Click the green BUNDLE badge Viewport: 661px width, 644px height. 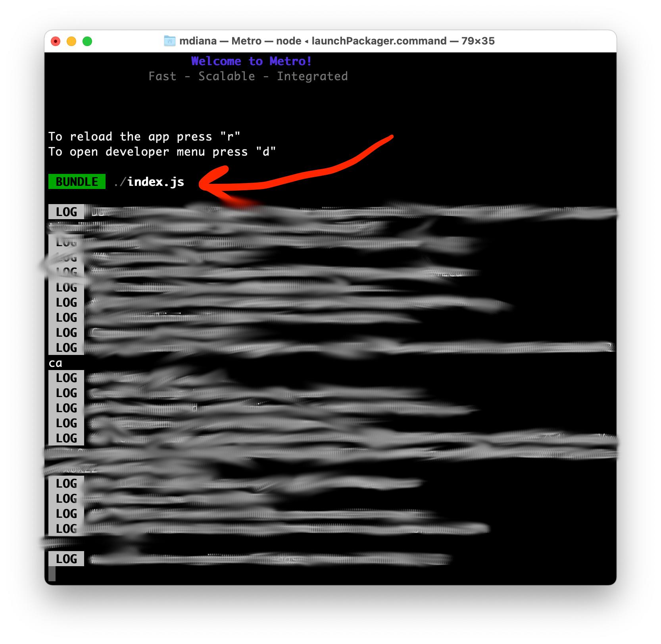pos(77,181)
